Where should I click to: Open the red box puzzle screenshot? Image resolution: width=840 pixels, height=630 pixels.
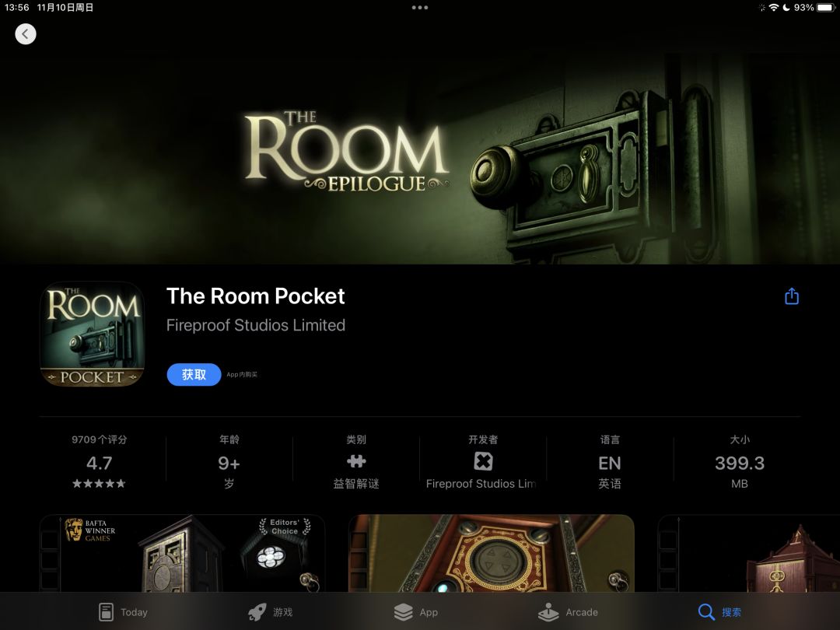click(492, 553)
